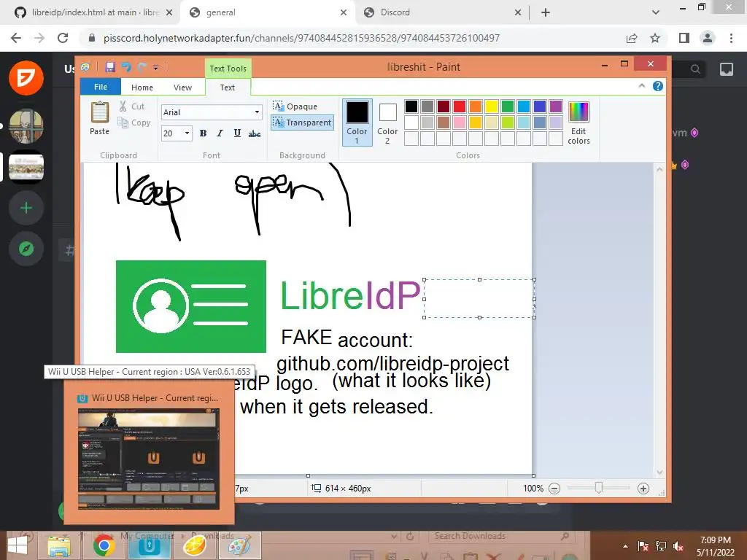This screenshot has height=560, width=747.
Task: Switch to the View ribbon tab
Action: click(182, 87)
